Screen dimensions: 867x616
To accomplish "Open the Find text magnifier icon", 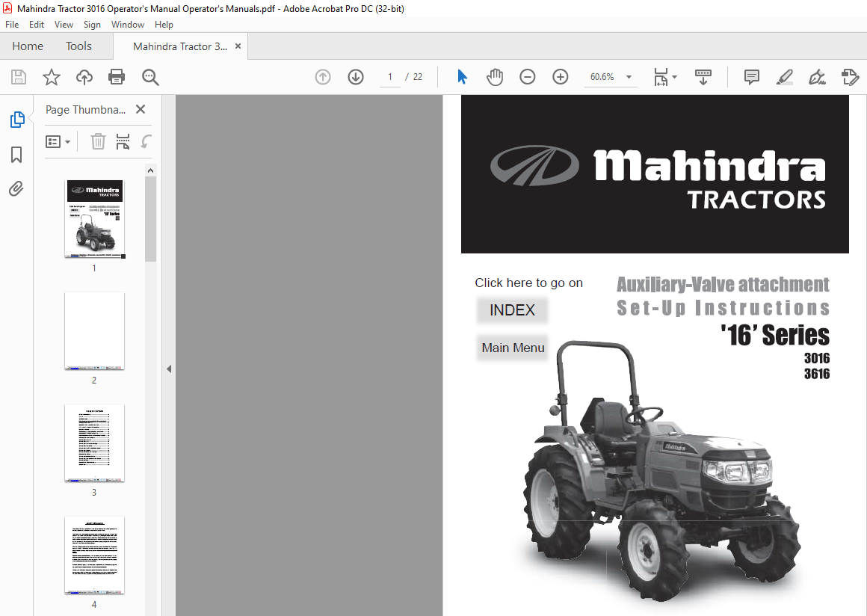I will pyautogui.click(x=150, y=77).
